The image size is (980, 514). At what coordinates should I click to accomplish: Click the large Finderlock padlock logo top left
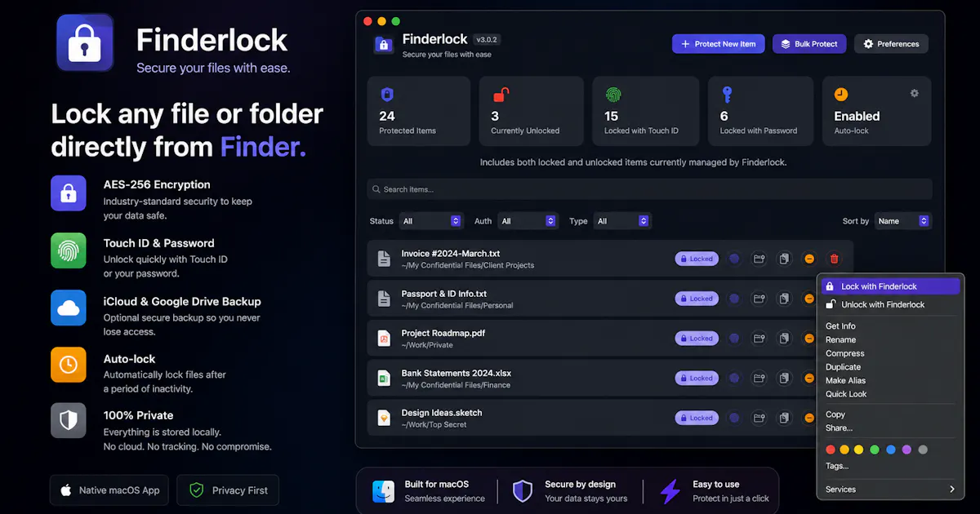(x=85, y=42)
